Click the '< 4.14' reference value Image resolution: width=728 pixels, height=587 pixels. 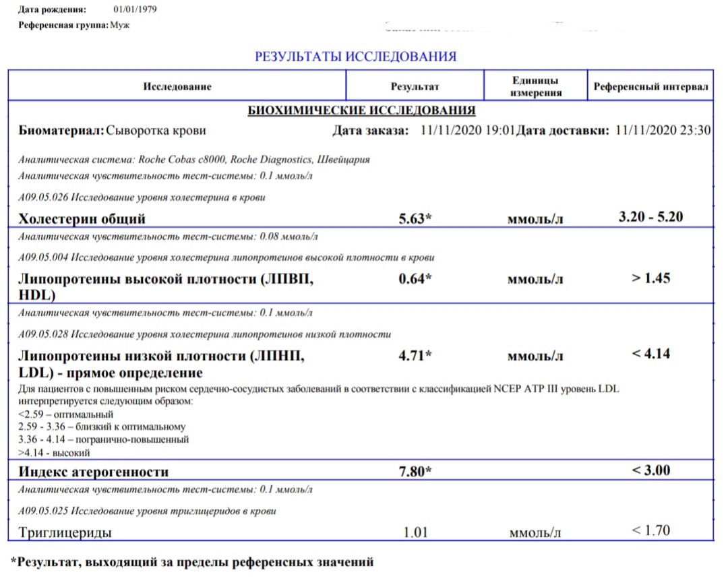click(651, 353)
